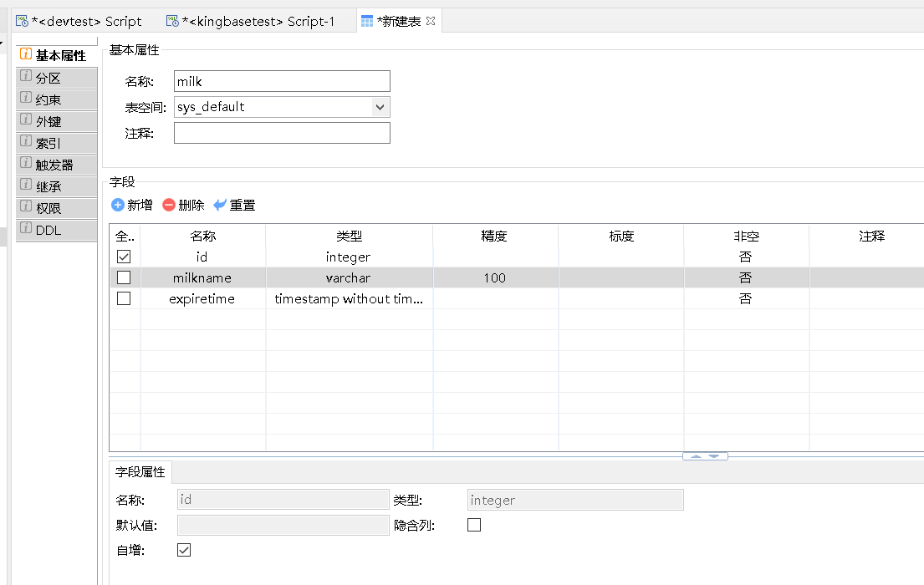The width and height of the screenshot is (924, 585).
Task: Open the 约束 section icon
Action: pyautogui.click(x=26, y=99)
